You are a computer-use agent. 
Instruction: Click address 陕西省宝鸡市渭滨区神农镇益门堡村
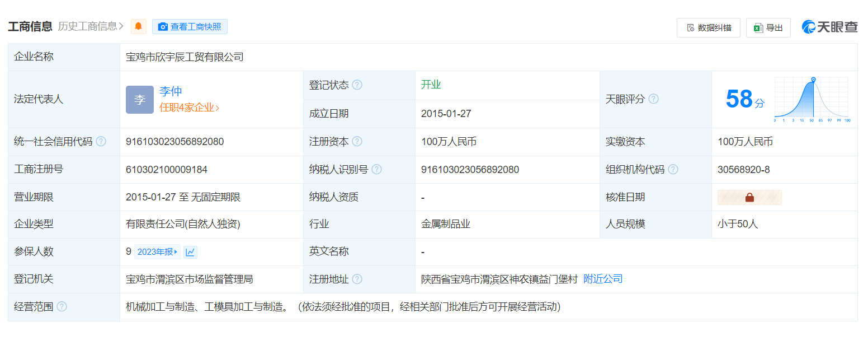499,279
